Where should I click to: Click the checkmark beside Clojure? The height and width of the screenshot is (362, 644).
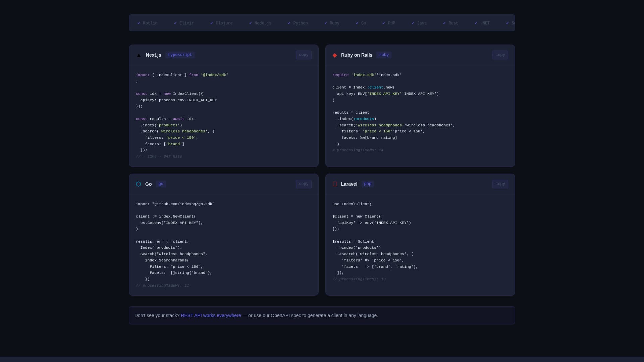[212, 23]
